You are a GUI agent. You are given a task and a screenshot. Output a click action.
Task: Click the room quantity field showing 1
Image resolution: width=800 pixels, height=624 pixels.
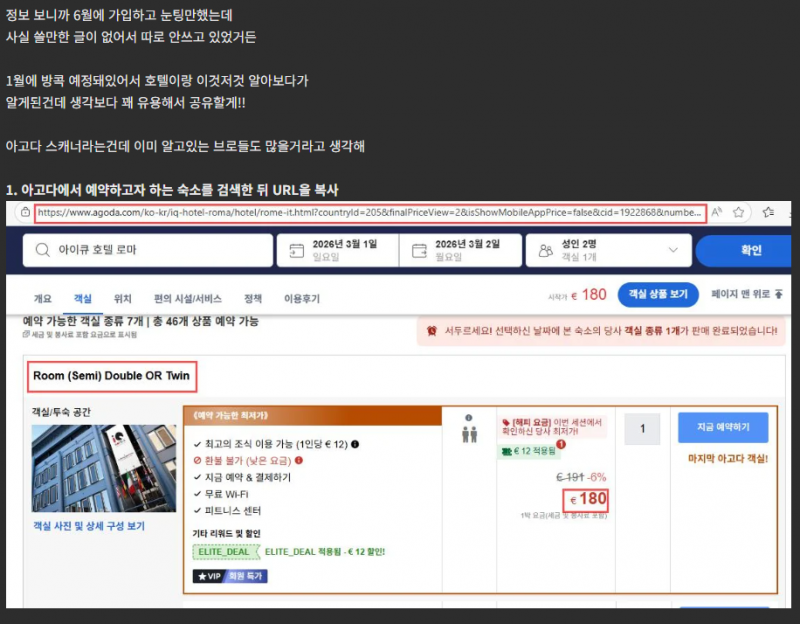click(641, 428)
